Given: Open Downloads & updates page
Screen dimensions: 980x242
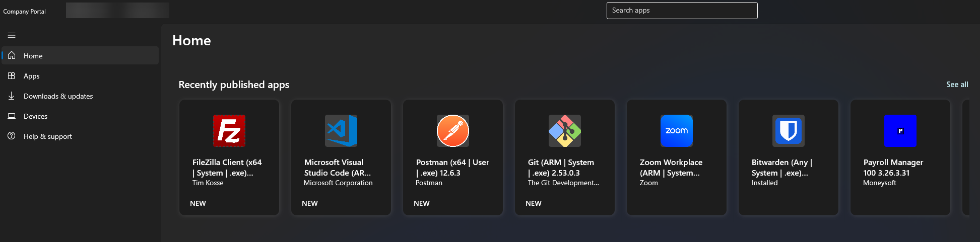Looking at the screenshot, I should pyautogui.click(x=58, y=96).
